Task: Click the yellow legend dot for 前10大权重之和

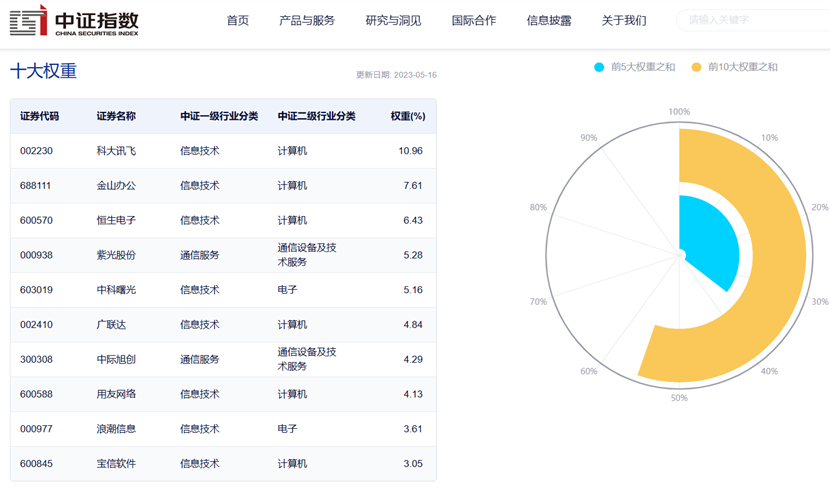Action: click(x=697, y=67)
